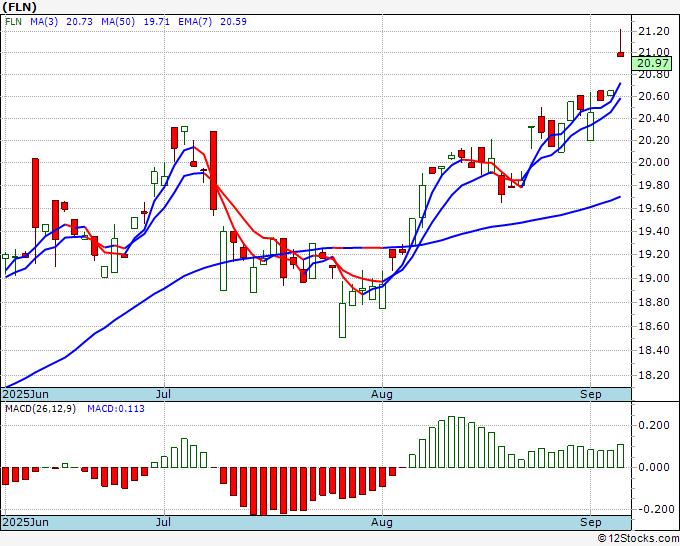The height and width of the screenshot is (546, 680).
Task: Click the 0.000 MACD axis label
Action: (654, 467)
